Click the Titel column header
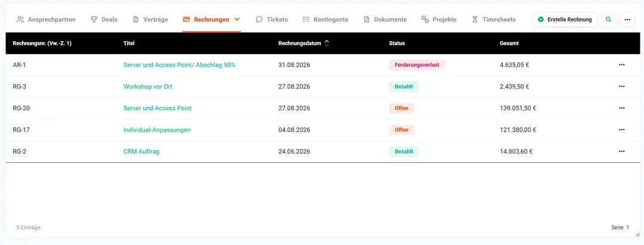The image size is (644, 245). click(129, 43)
